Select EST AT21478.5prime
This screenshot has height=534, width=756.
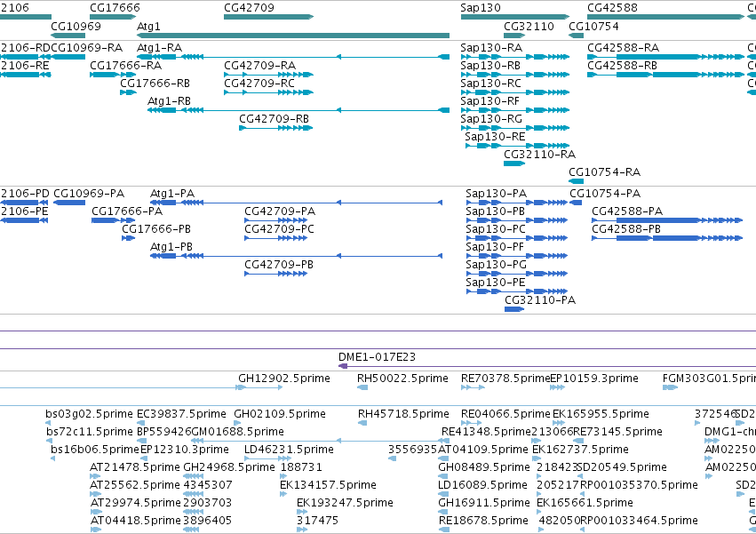tap(95, 476)
